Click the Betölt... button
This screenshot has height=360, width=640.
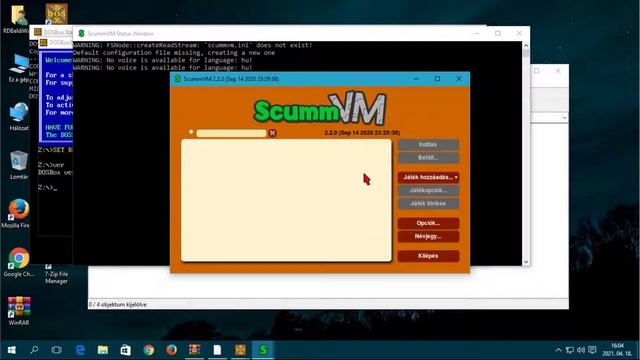pos(428,158)
